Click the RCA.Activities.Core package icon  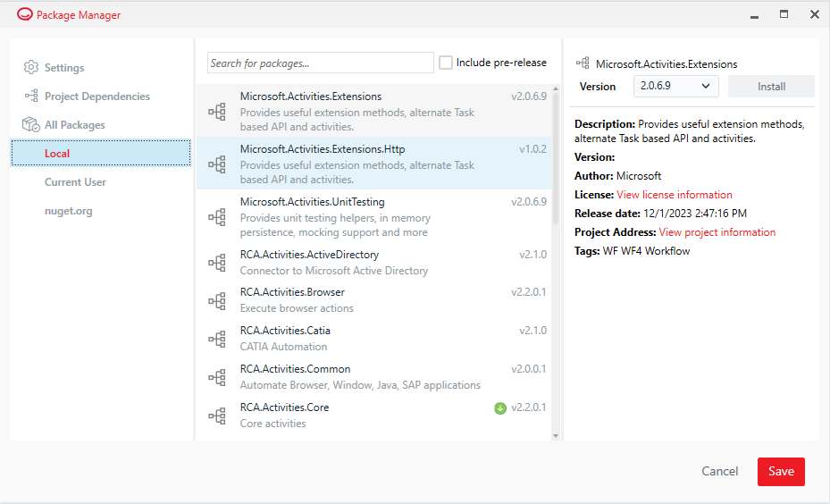click(217, 416)
